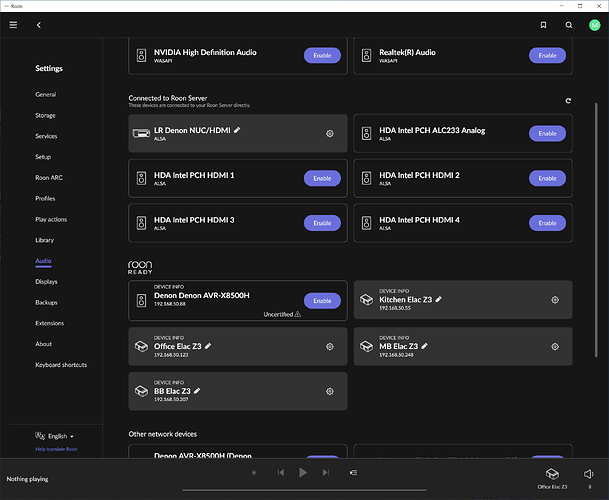Open settings gear for Office Elac Z3
This screenshot has height=500, width=609.
pos(330,347)
